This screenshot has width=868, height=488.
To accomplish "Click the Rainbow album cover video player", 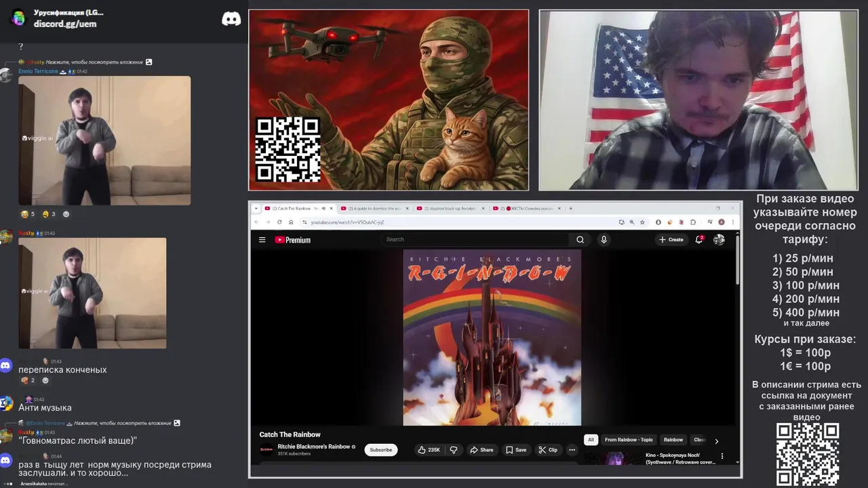I will point(492,338).
